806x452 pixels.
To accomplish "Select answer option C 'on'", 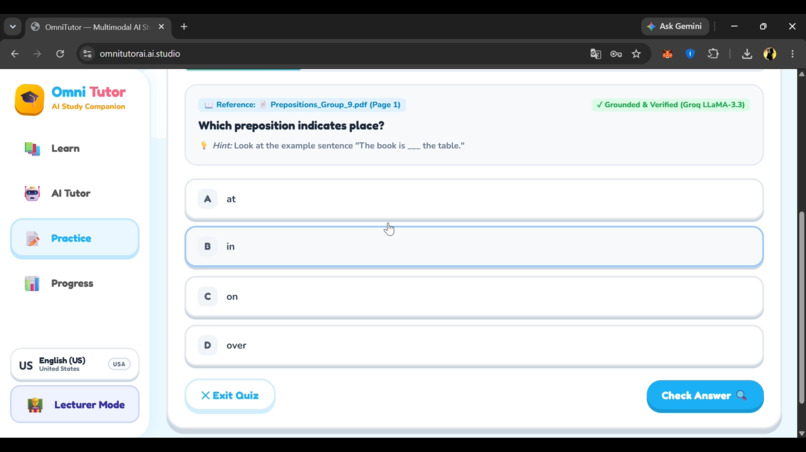I will coord(474,297).
